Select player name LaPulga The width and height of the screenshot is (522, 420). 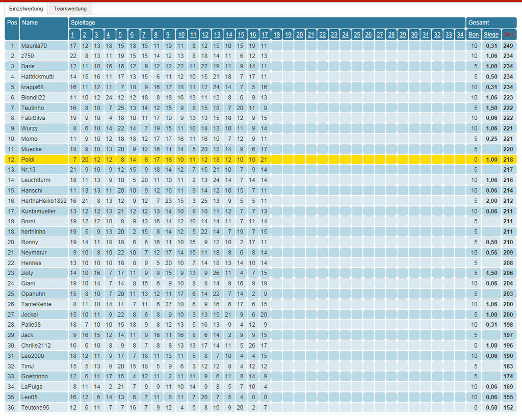point(32,387)
